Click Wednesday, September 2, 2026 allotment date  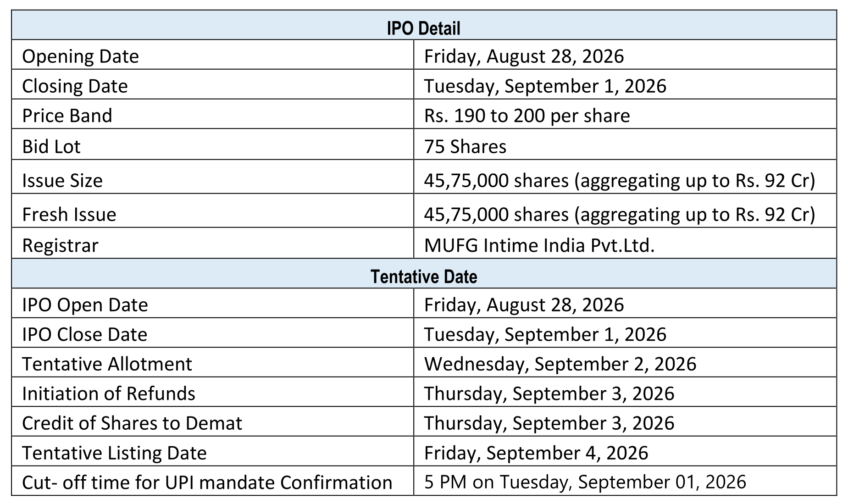pyautogui.click(x=560, y=364)
